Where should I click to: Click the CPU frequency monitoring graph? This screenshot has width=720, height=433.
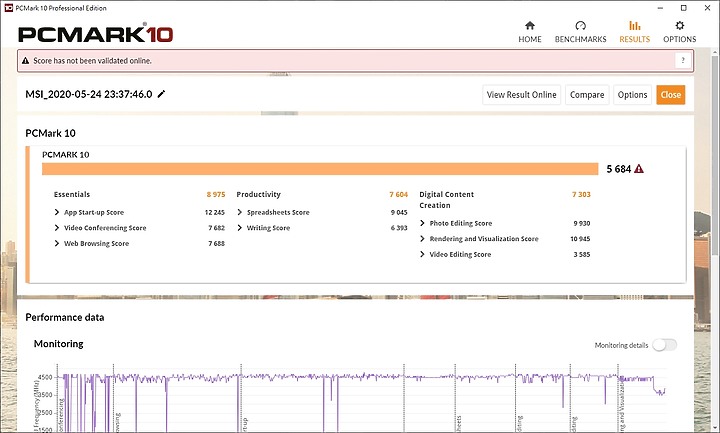click(363, 397)
